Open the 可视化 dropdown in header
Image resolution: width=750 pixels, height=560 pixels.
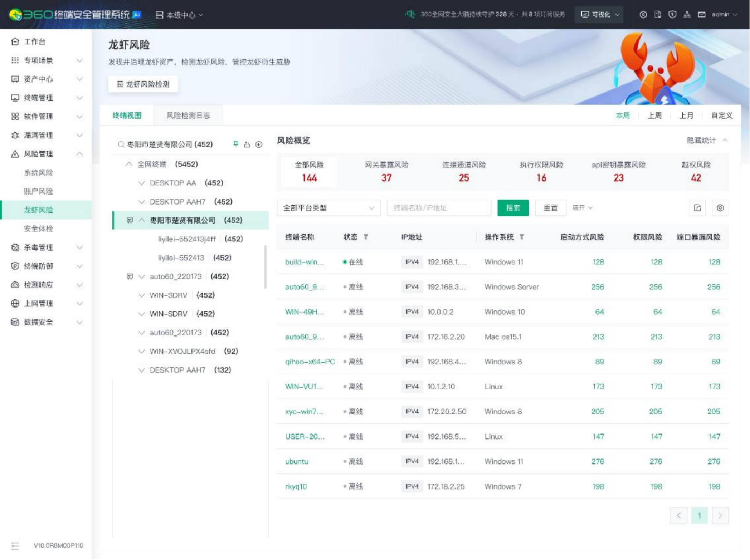[x=600, y=15]
